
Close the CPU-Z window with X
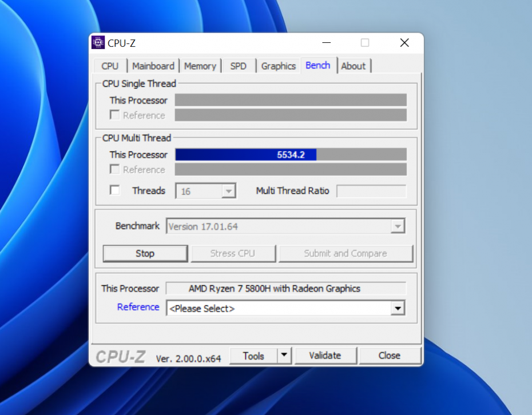(x=404, y=43)
